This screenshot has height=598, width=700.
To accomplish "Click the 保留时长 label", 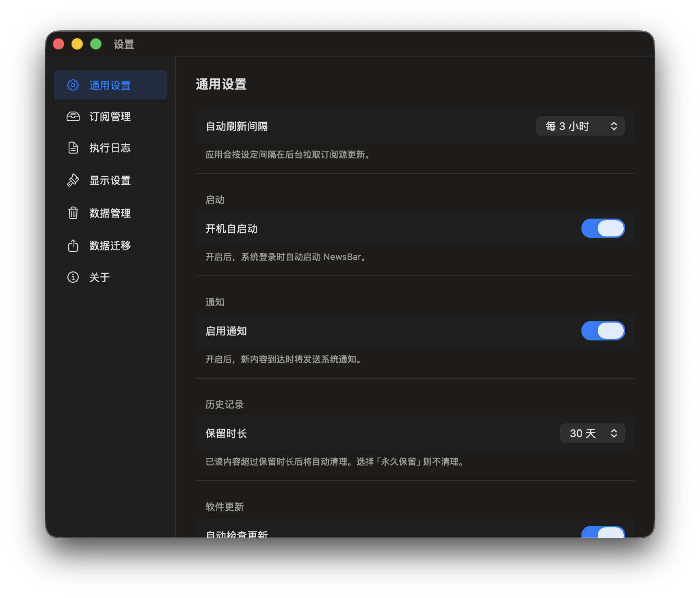I will tap(226, 433).
